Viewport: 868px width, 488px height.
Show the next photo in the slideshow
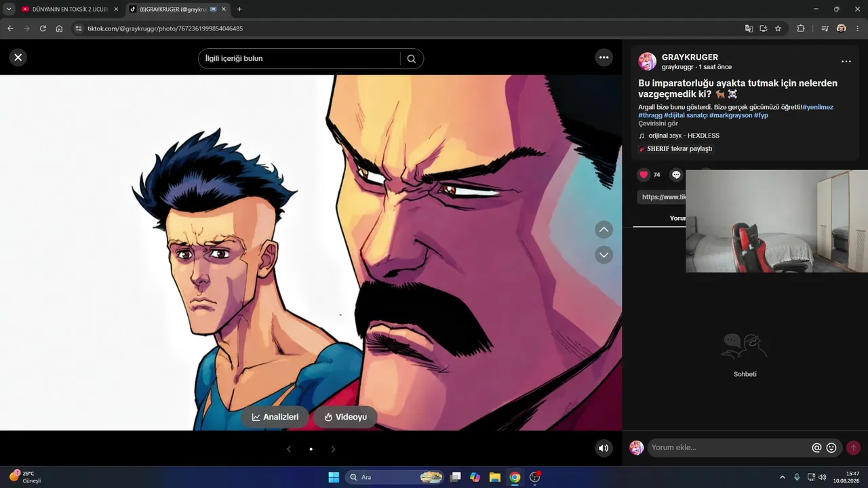(333, 449)
